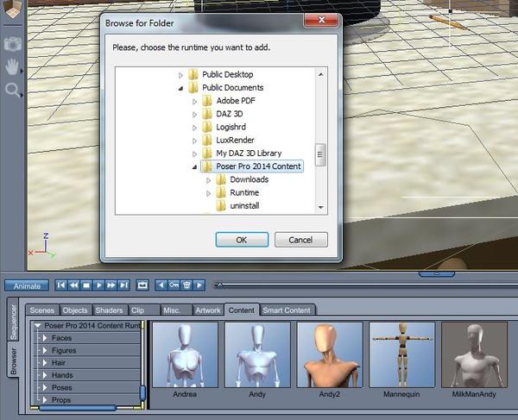Click the timeline scrubber slider
This screenshot has height=420, width=518.
pyautogui.click(x=219, y=285)
